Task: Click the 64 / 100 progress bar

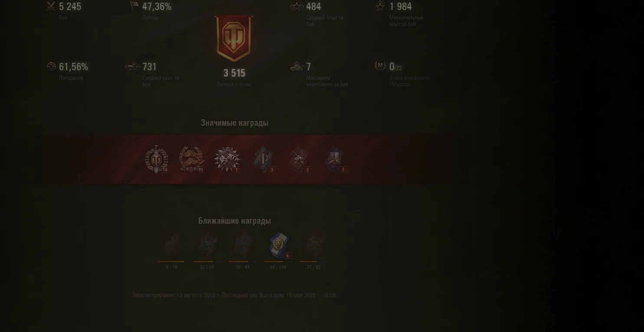Action: pyautogui.click(x=278, y=261)
